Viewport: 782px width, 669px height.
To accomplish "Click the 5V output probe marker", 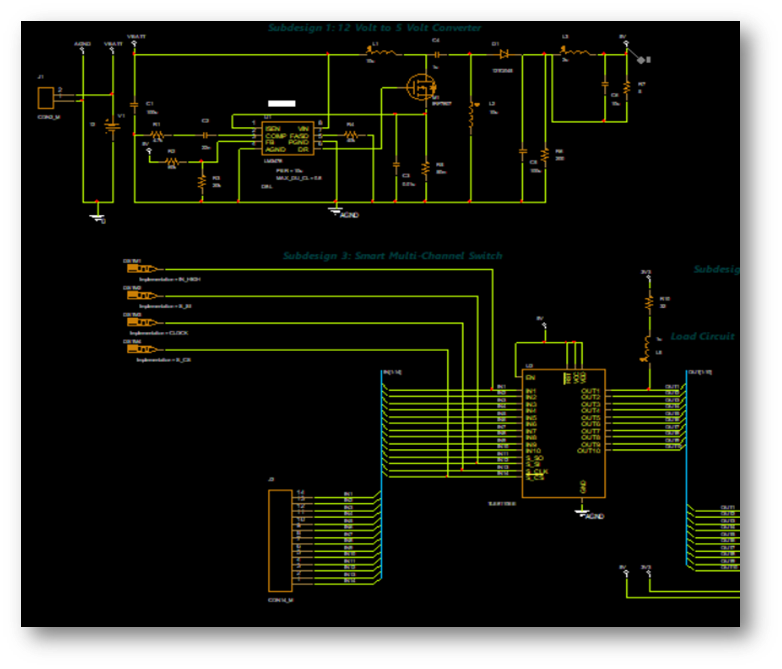I will 626,43.
